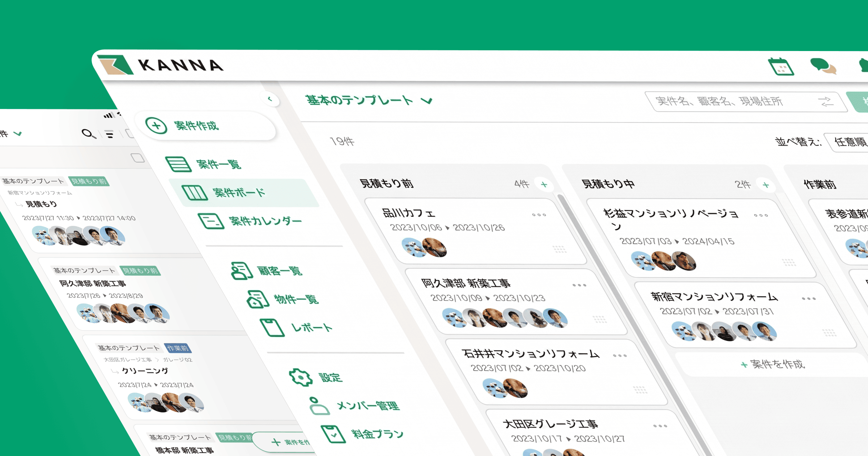Click the 案件ボード board icon

[x=195, y=193]
